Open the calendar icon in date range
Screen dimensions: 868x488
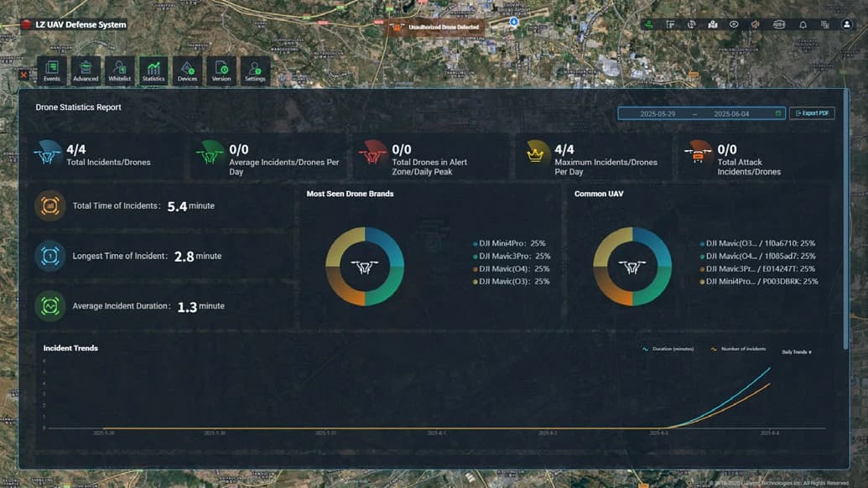777,113
